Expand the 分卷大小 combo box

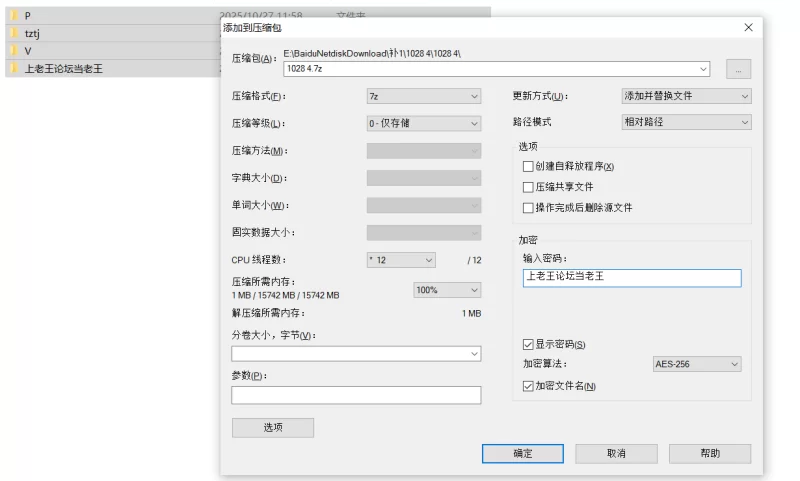point(356,353)
